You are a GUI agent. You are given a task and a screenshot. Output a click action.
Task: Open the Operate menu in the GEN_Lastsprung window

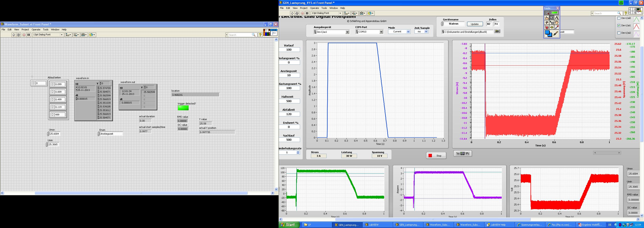(x=314, y=8)
